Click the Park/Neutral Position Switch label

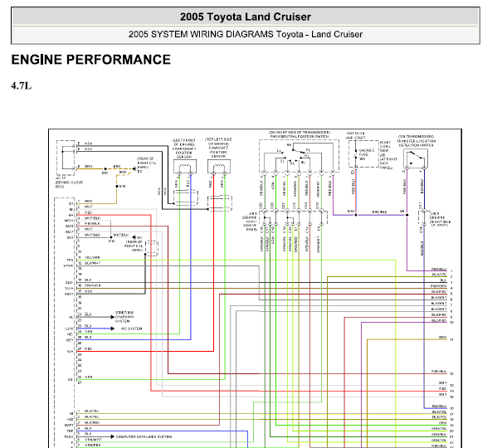[x=300, y=134]
